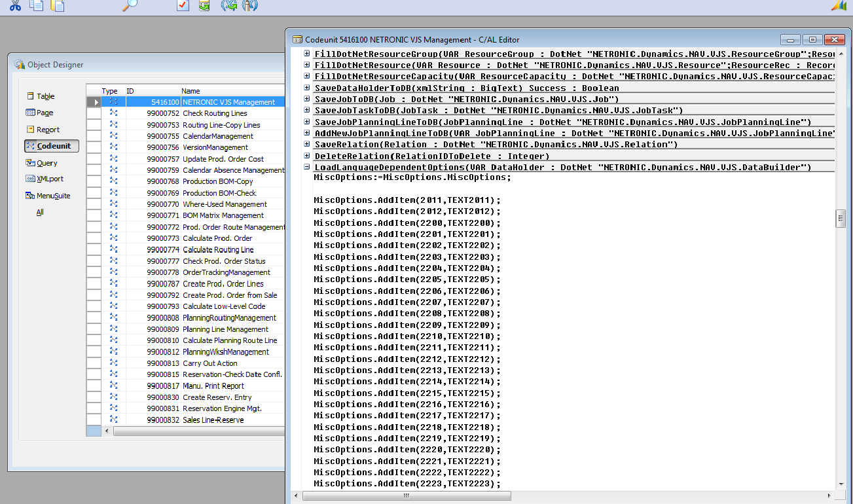Screen dimensions: 853x504
Task: Expand the FillDotNetResourceGroup function
Action: click(308, 54)
